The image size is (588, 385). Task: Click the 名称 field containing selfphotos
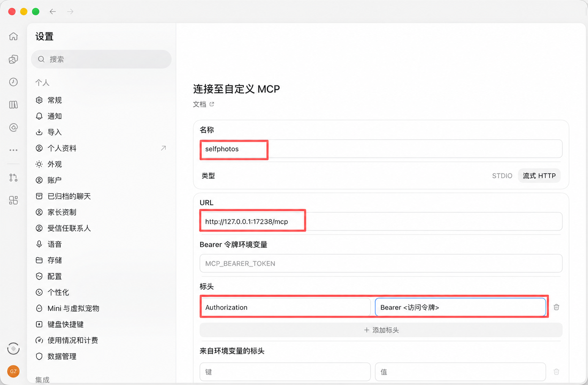click(381, 149)
